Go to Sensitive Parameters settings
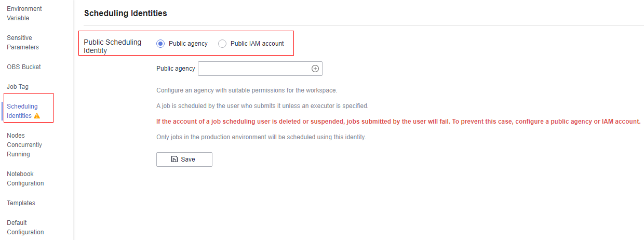 (23, 43)
